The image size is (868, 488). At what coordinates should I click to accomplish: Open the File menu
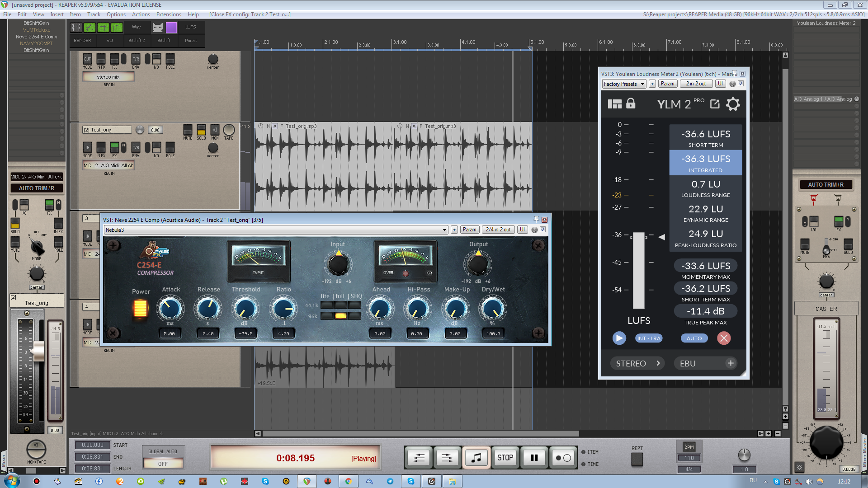[7, 14]
